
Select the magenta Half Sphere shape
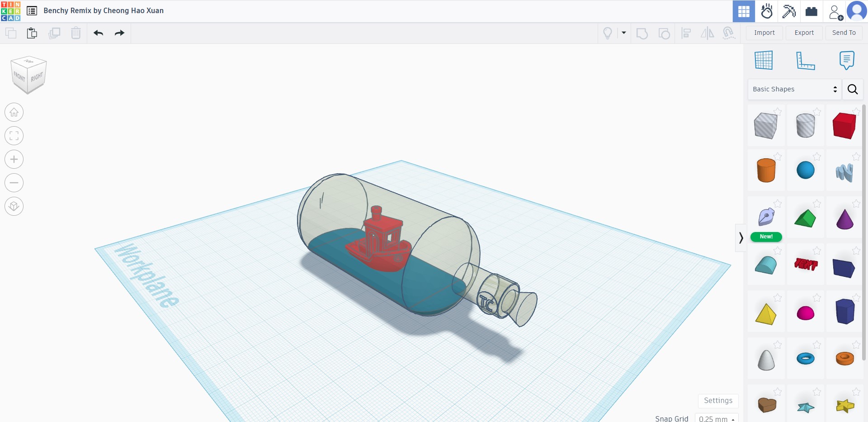805,313
